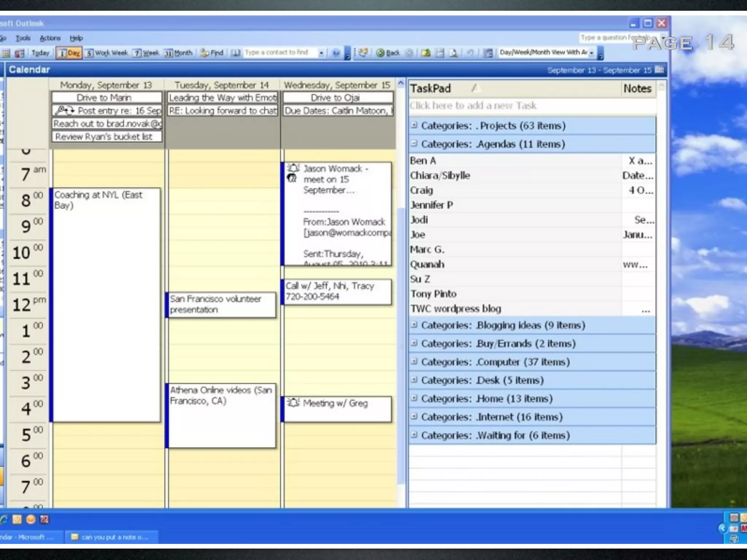Click the up one folder icon
This screenshot has width=747, height=560.
point(425,53)
